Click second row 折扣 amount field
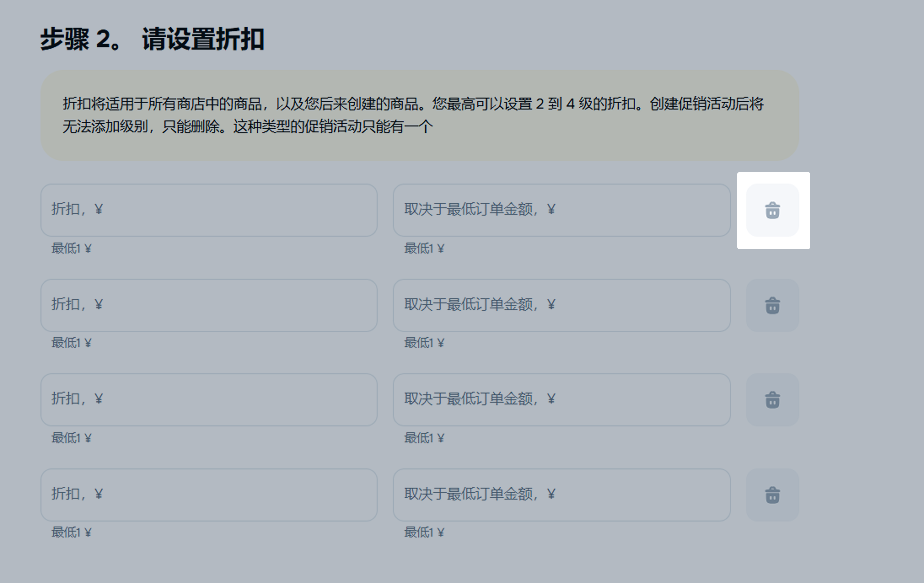Screen dimensions: 924x583 [209, 305]
